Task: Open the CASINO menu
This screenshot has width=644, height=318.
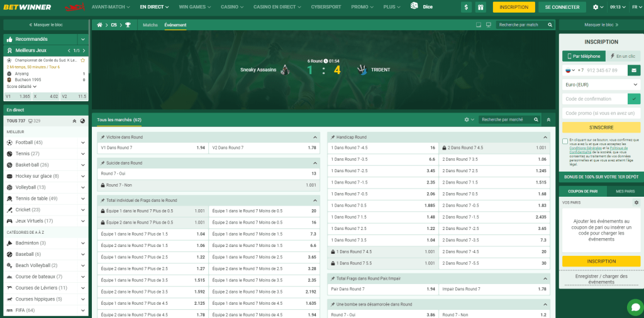Action: click(x=232, y=7)
